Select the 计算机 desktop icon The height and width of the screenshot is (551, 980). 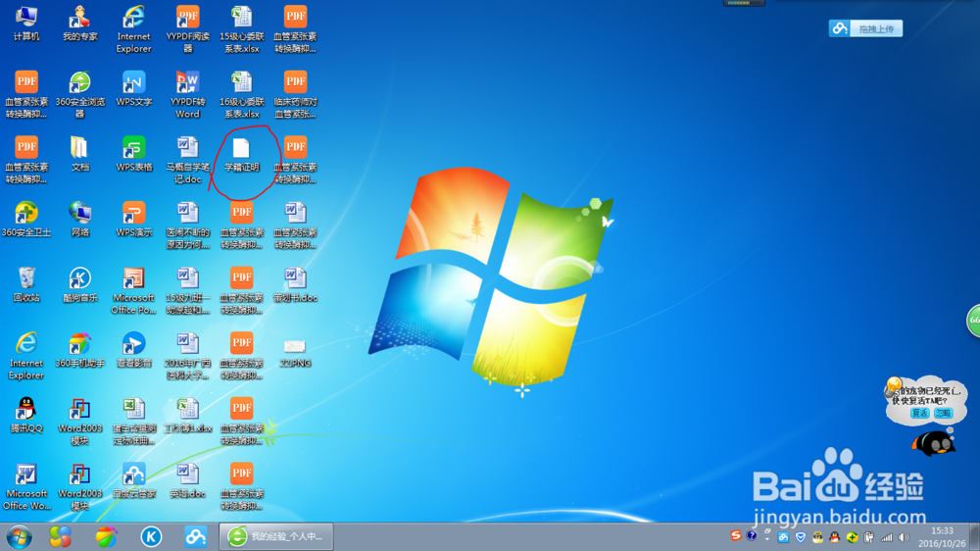[x=26, y=24]
